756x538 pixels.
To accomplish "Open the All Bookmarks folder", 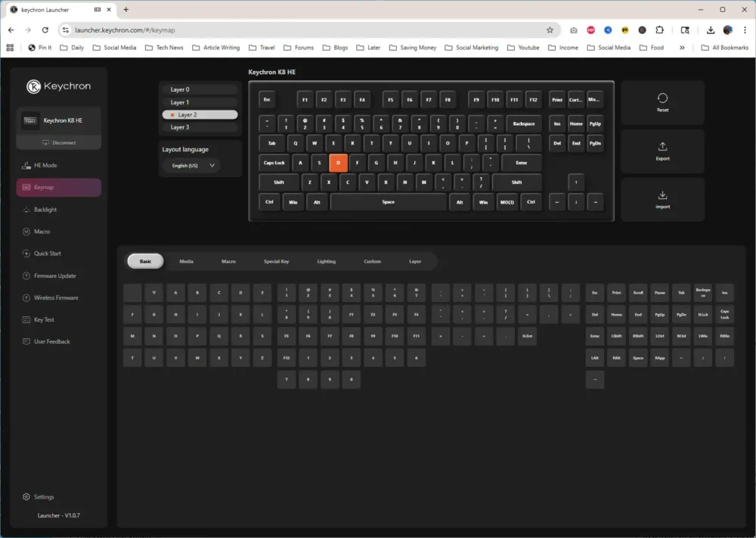I will click(x=725, y=47).
